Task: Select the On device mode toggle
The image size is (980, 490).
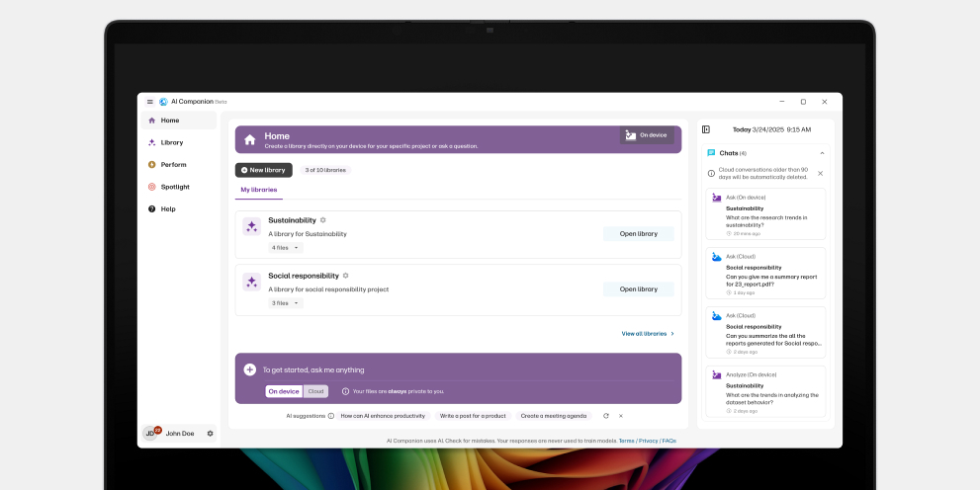Action: point(284,391)
